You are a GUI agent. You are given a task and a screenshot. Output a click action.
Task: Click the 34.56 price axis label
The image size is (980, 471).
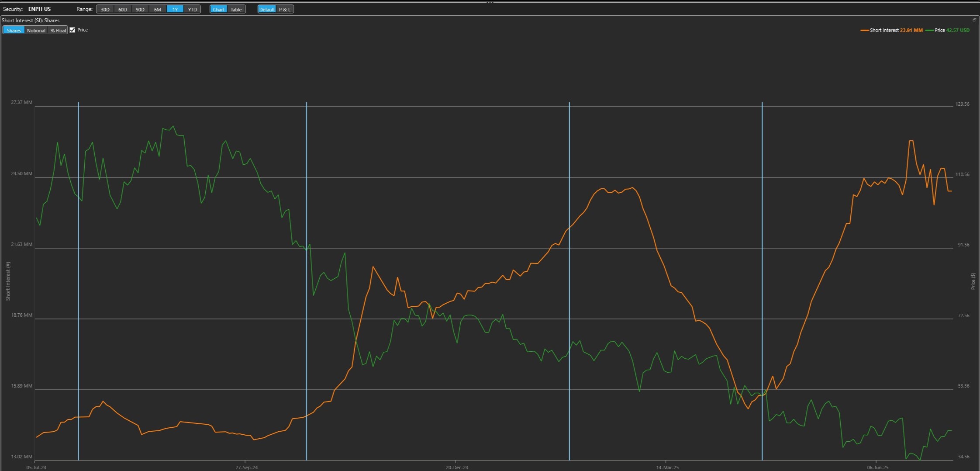click(963, 457)
